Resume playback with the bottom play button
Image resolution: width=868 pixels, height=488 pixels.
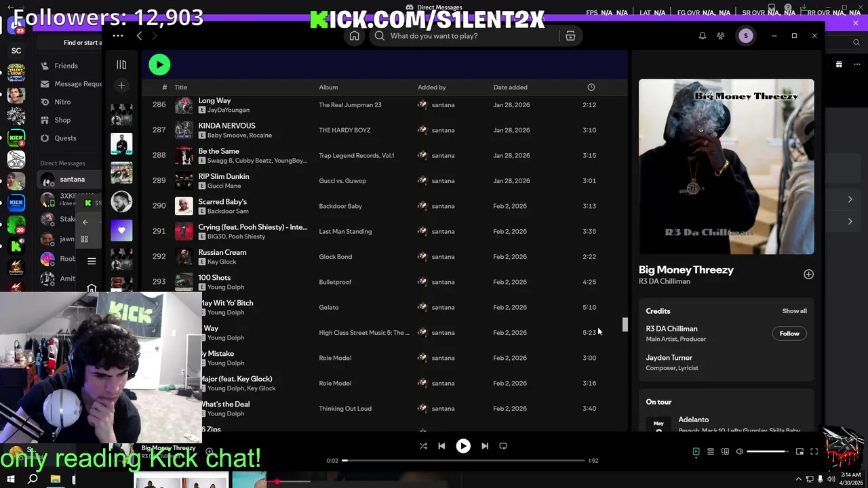pyautogui.click(x=463, y=446)
